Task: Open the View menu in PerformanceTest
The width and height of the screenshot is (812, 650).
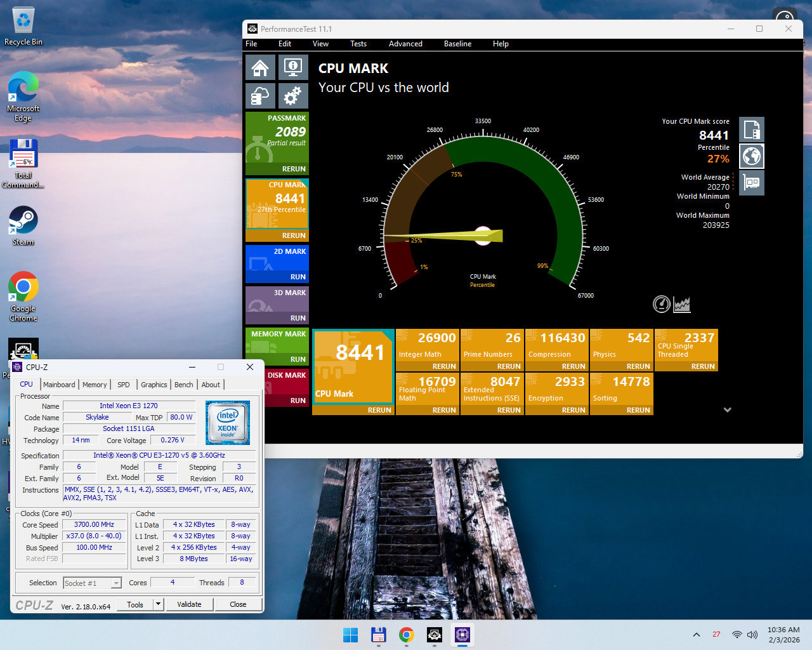Action: click(x=320, y=44)
